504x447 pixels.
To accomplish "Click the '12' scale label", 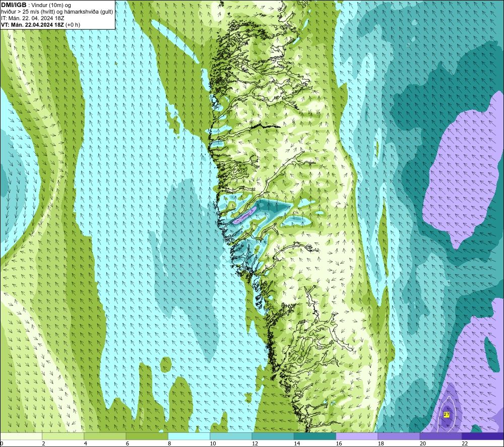I will point(255,443).
